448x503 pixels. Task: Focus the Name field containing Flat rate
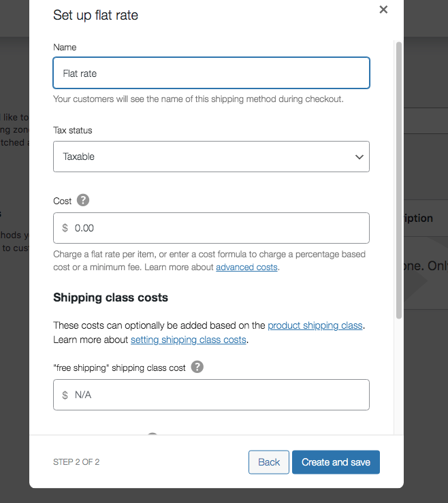coord(211,73)
